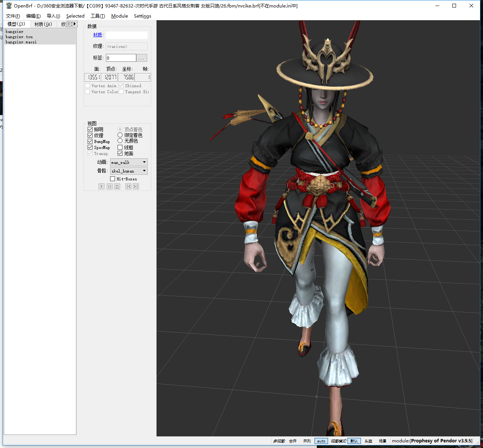Toggle the 纹理 texture checkbox
The width and height of the screenshot is (483, 448).
(x=90, y=135)
